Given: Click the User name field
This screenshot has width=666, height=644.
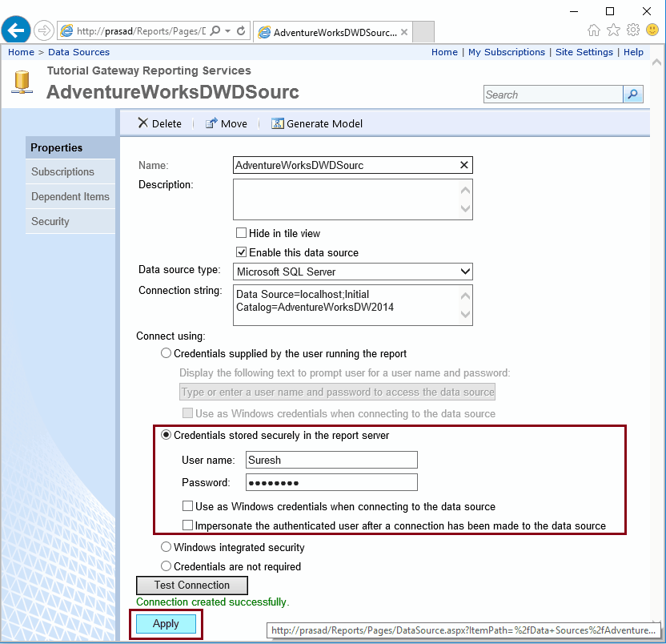Looking at the screenshot, I should coord(331,460).
